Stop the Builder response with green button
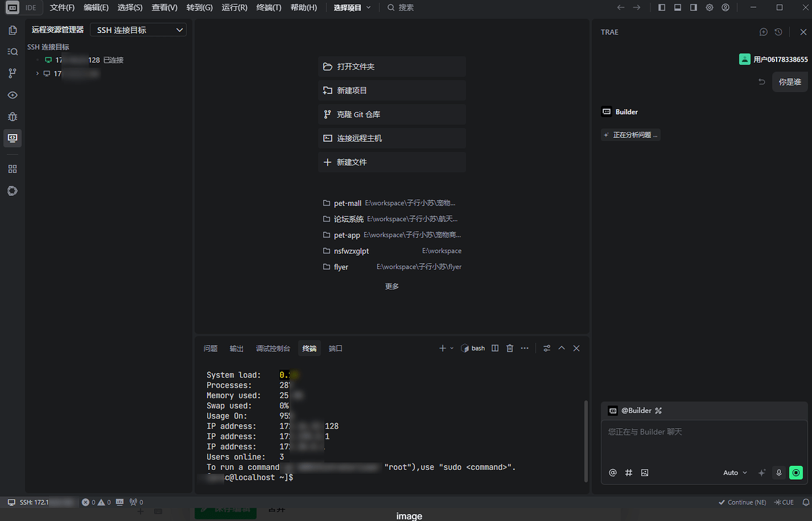812x521 pixels. pyautogui.click(x=796, y=473)
